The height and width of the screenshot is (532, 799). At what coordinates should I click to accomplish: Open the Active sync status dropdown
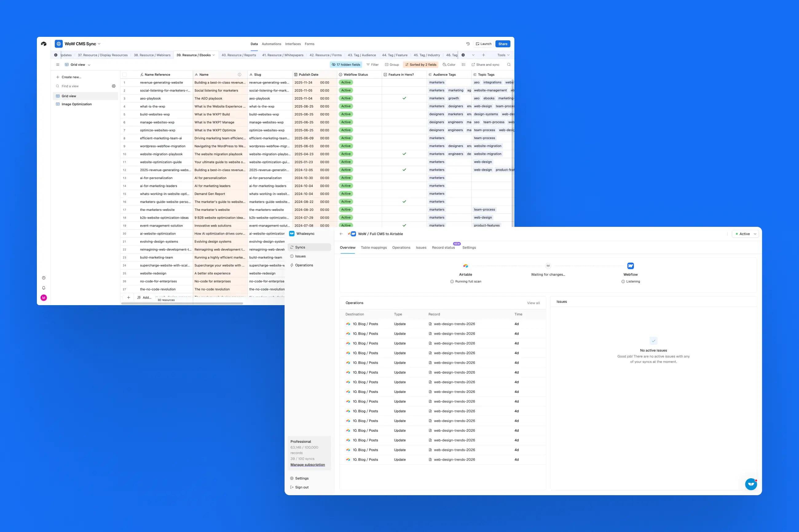tap(745, 234)
